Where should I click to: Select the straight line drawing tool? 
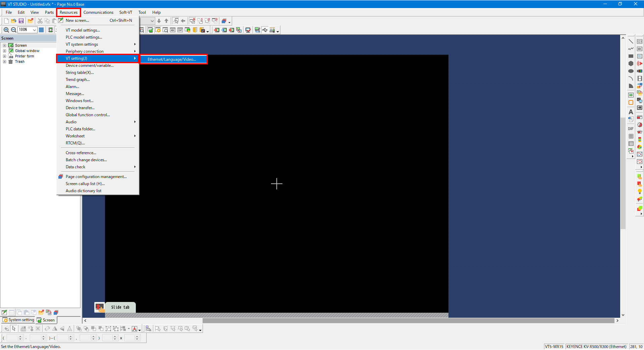[x=631, y=41]
